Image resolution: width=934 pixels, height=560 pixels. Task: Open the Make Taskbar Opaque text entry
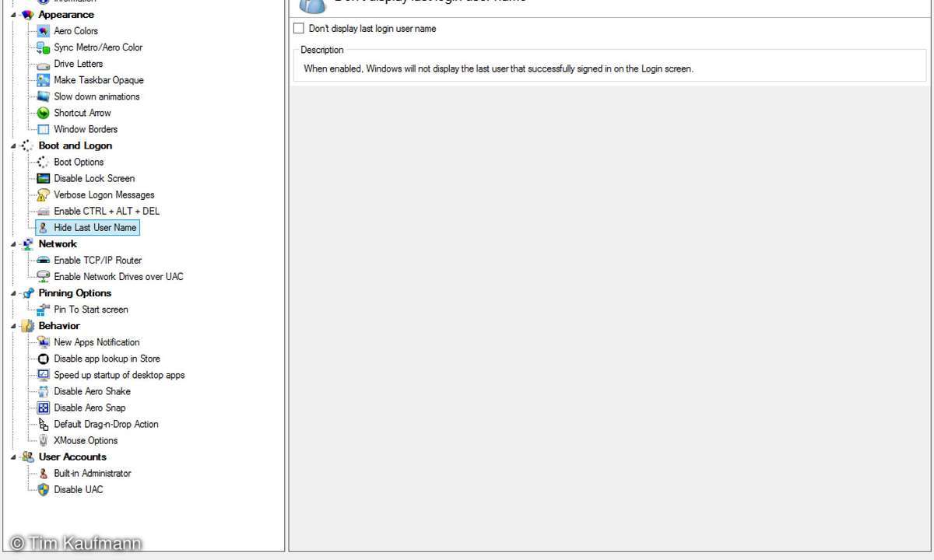click(x=99, y=80)
